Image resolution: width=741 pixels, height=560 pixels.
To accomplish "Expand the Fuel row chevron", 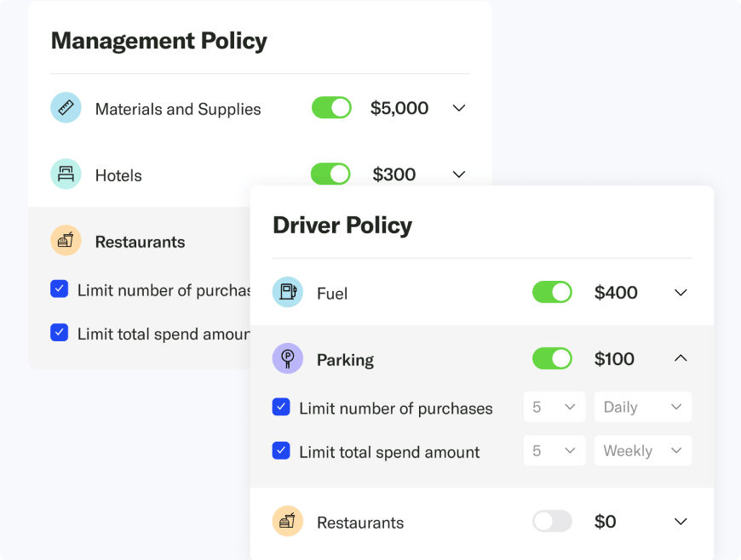I will [681, 293].
